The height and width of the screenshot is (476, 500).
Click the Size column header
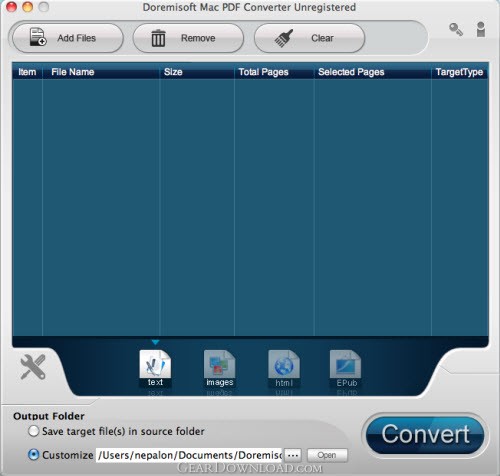(x=197, y=72)
